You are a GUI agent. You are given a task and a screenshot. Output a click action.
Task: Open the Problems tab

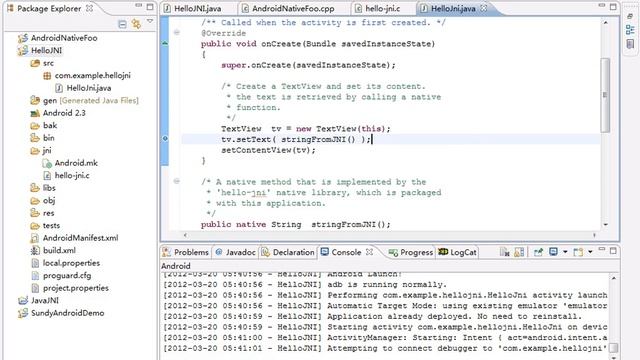click(186, 252)
